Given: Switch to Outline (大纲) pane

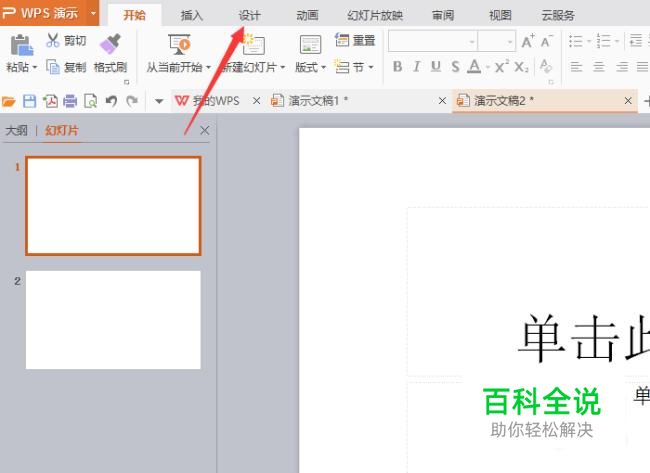Looking at the screenshot, I should (x=17, y=131).
